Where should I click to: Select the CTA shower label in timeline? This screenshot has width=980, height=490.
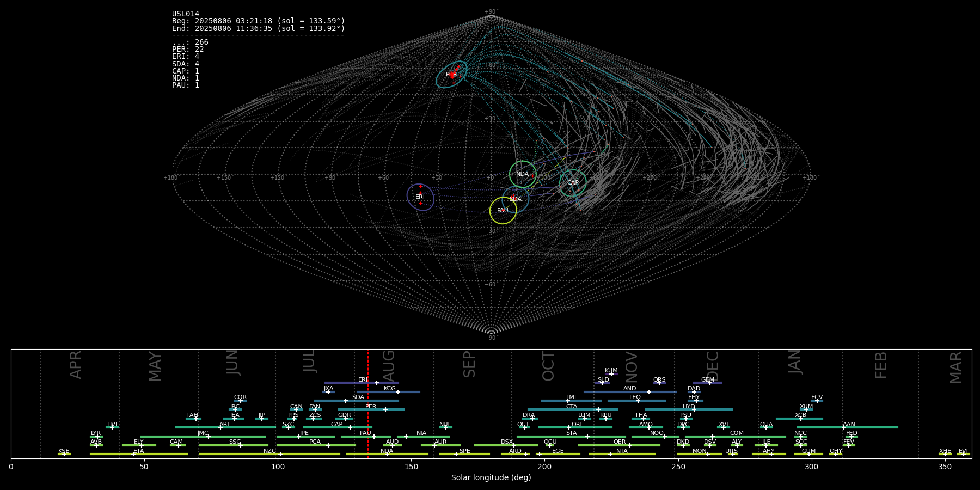[572, 407]
